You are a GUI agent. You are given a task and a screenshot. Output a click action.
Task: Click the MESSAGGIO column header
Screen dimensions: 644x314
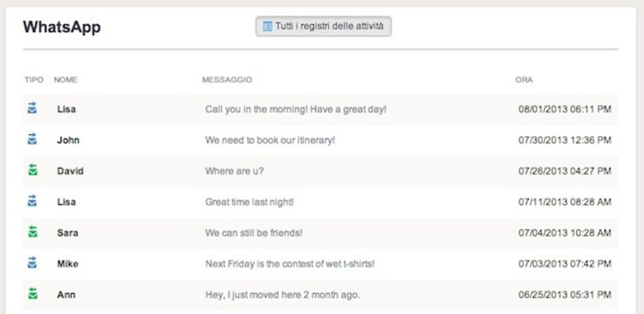click(227, 80)
